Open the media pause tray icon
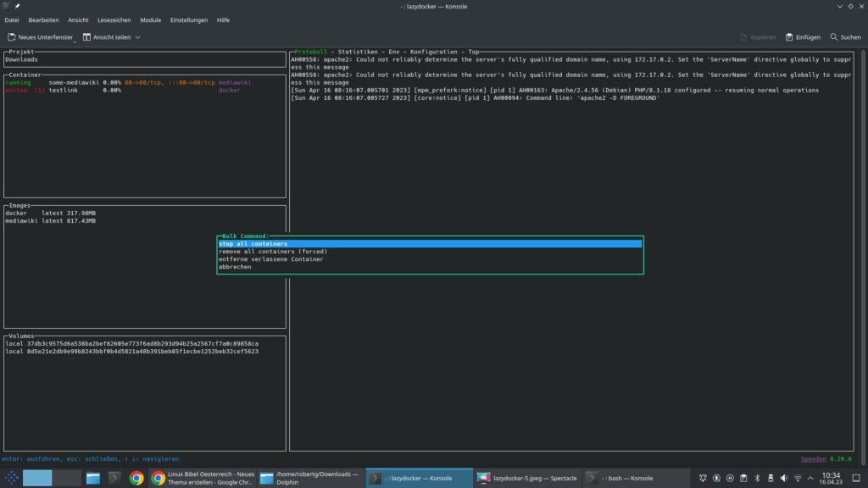Viewport: 868px width, 488px height. pos(730,478)
